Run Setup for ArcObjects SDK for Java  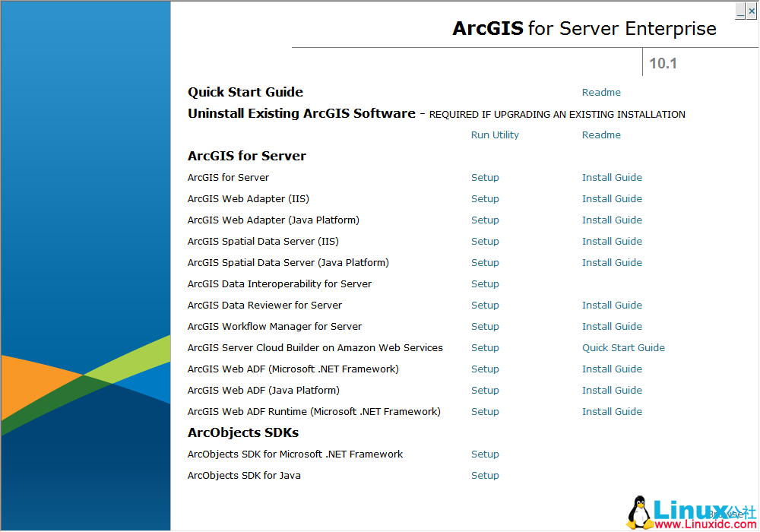point(485,475)
